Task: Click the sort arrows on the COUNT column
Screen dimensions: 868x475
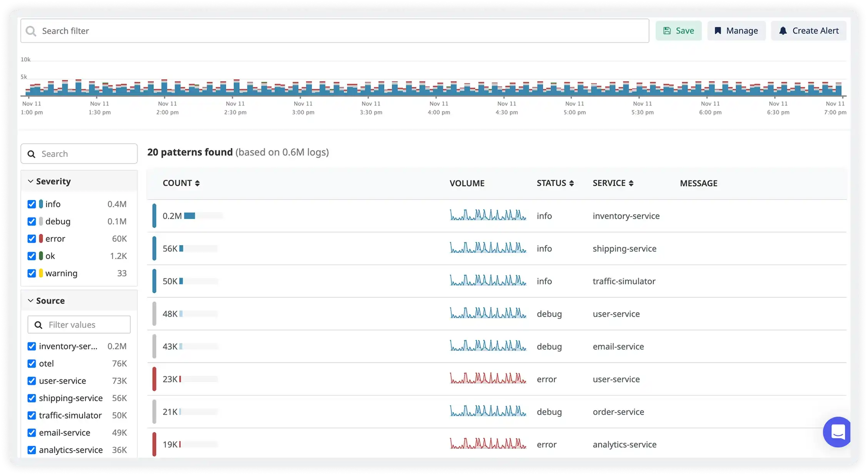Action: coord(198,183)
